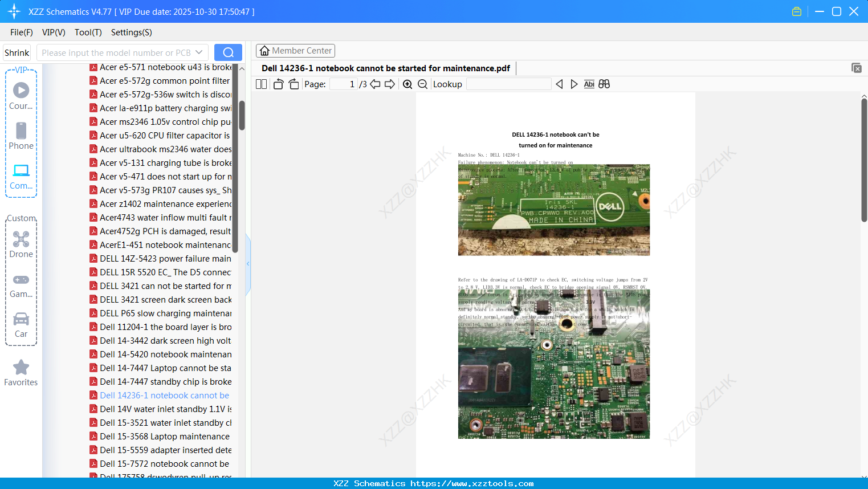
Task: Collapse the file list panel handle
Action: 248,264
